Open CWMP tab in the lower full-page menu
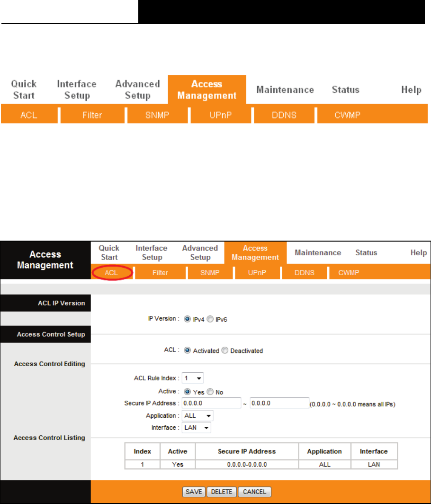The image size is (431, 504). click(x=349, y=272)
